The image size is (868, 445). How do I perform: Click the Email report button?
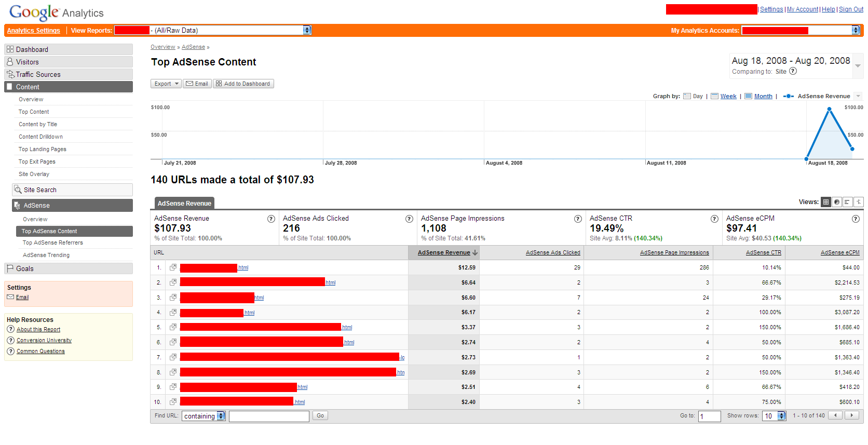(197, 84)
